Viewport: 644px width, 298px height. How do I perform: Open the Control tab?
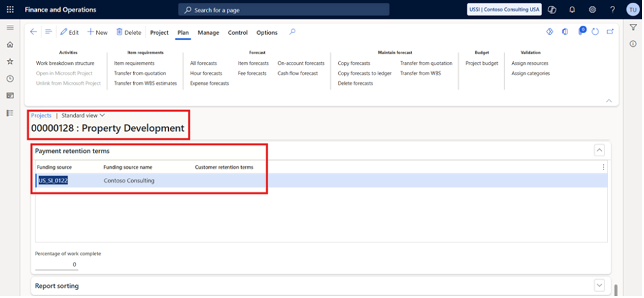(238, 32)
